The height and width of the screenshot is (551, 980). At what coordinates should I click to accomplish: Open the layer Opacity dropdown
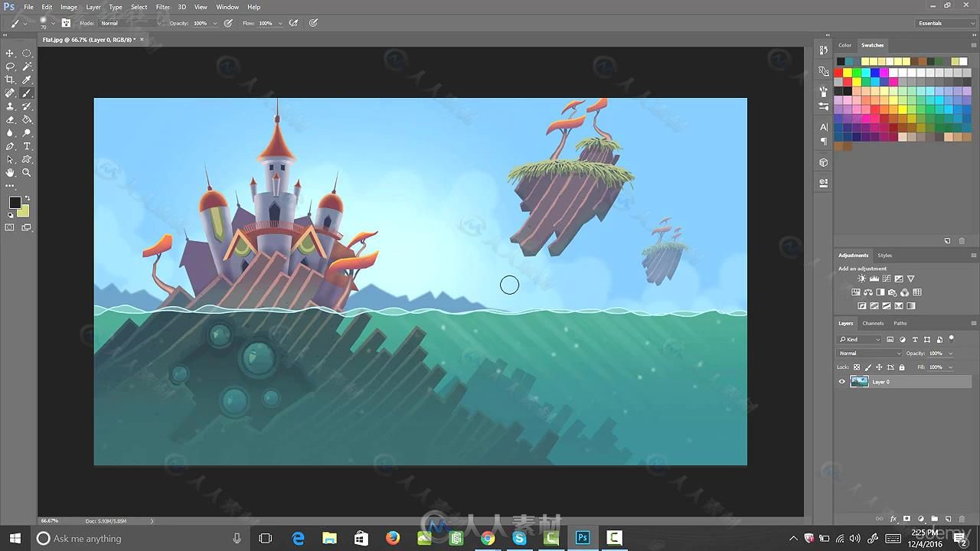[950, 353]
